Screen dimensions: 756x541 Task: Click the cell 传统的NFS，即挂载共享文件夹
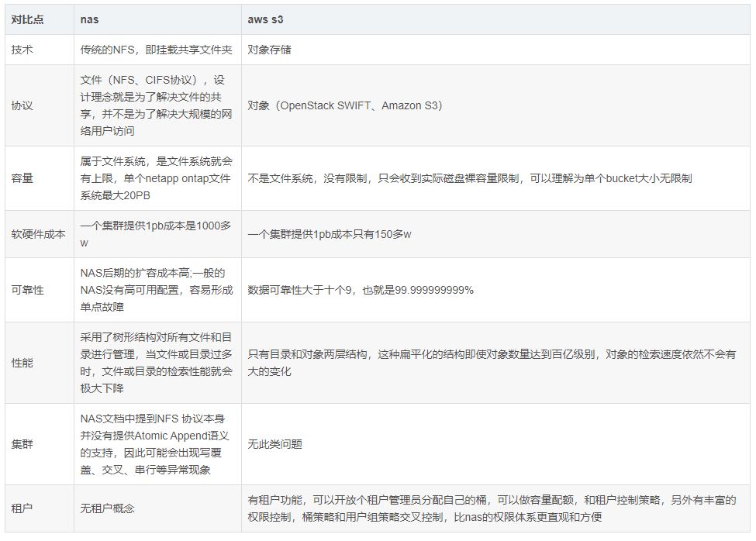(x=157, y=50)
